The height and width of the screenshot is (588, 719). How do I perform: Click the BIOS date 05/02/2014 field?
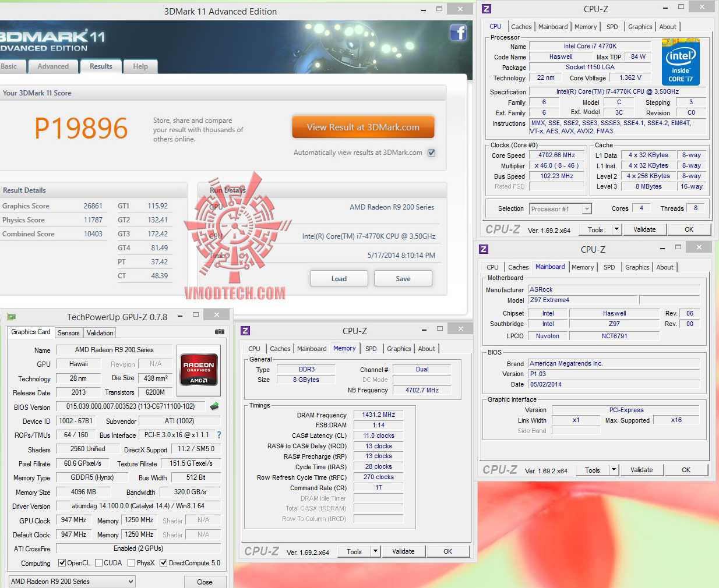[x=614, y=384]
